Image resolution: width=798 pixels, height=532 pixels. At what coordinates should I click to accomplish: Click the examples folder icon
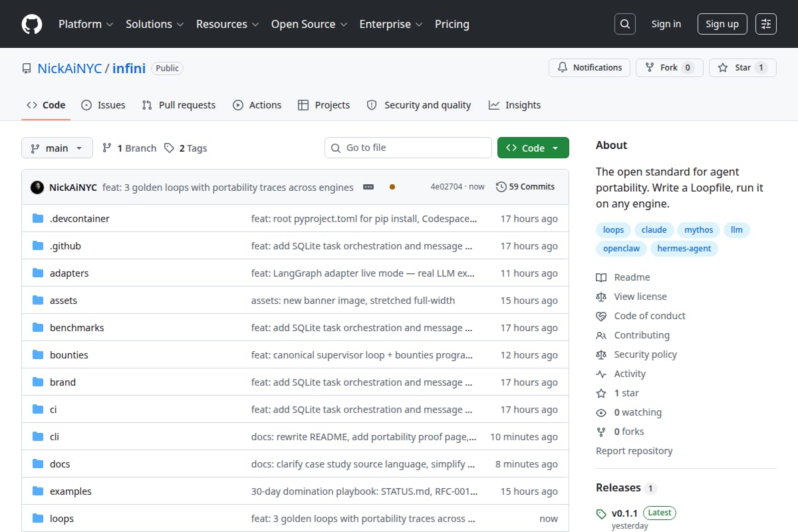coord(38,491)
